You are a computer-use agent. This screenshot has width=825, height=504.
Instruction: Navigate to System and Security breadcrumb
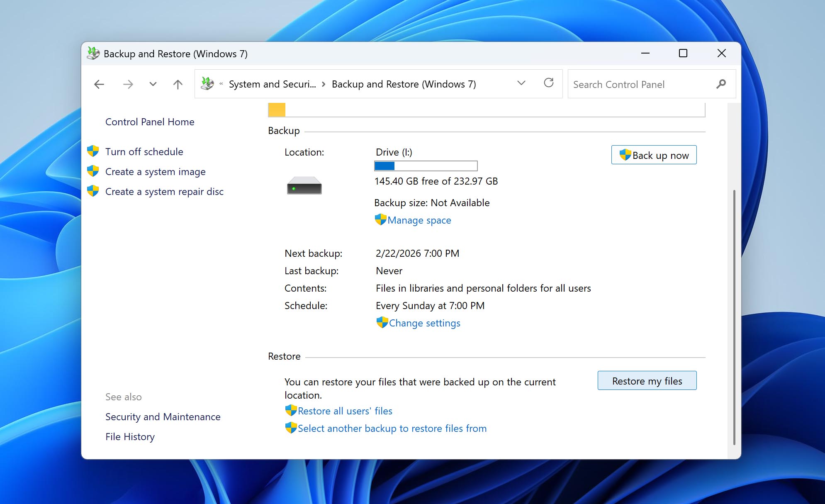272,84
